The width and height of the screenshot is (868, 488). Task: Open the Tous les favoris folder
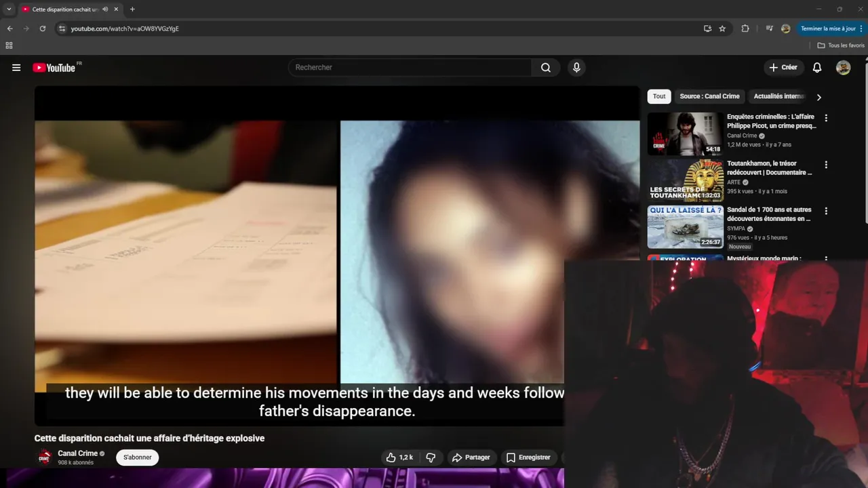[x=841, y=45]
